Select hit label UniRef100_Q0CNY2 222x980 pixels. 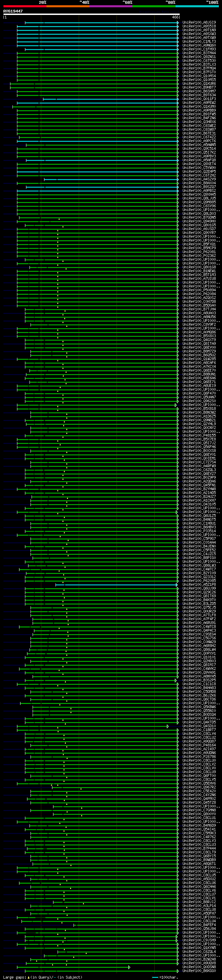(199, 428)
